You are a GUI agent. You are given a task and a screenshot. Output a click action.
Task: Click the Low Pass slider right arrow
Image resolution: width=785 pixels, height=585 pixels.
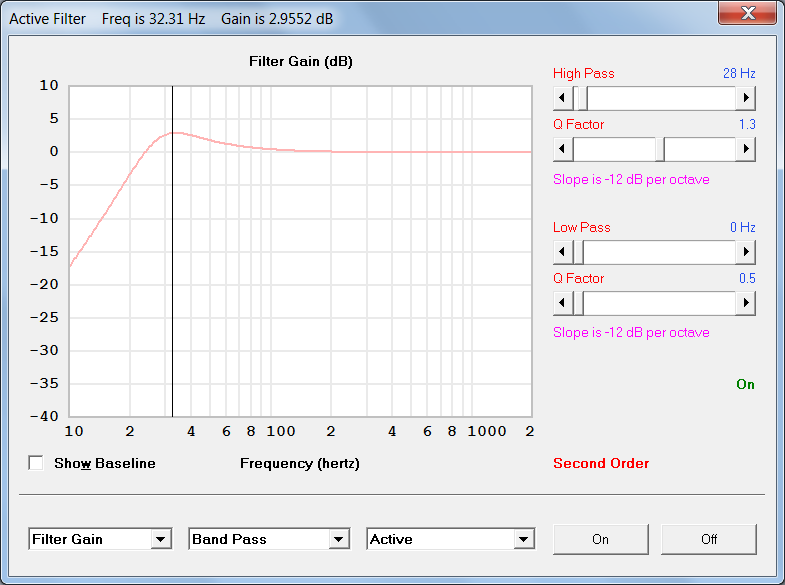(745, 252)
